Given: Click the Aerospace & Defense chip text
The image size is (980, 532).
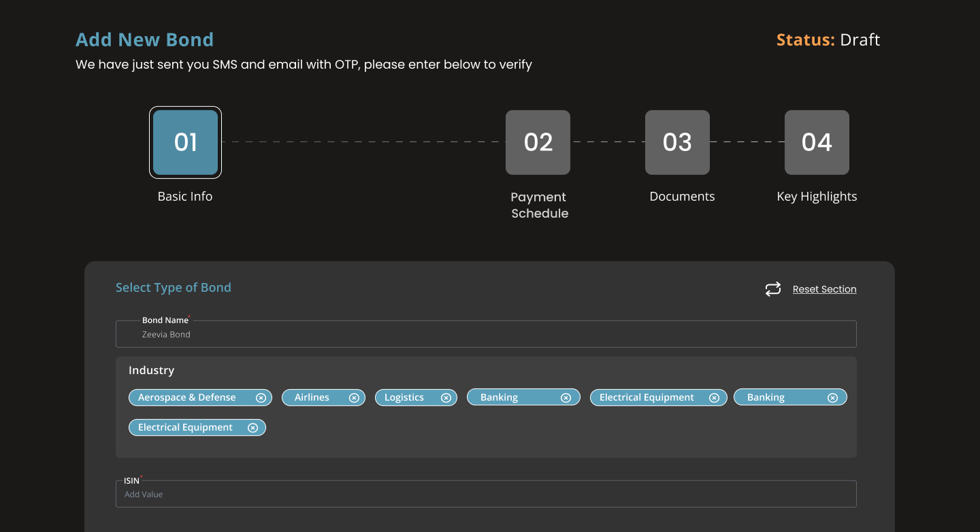Looking at the screenshot, I should (x=186, y=397).
